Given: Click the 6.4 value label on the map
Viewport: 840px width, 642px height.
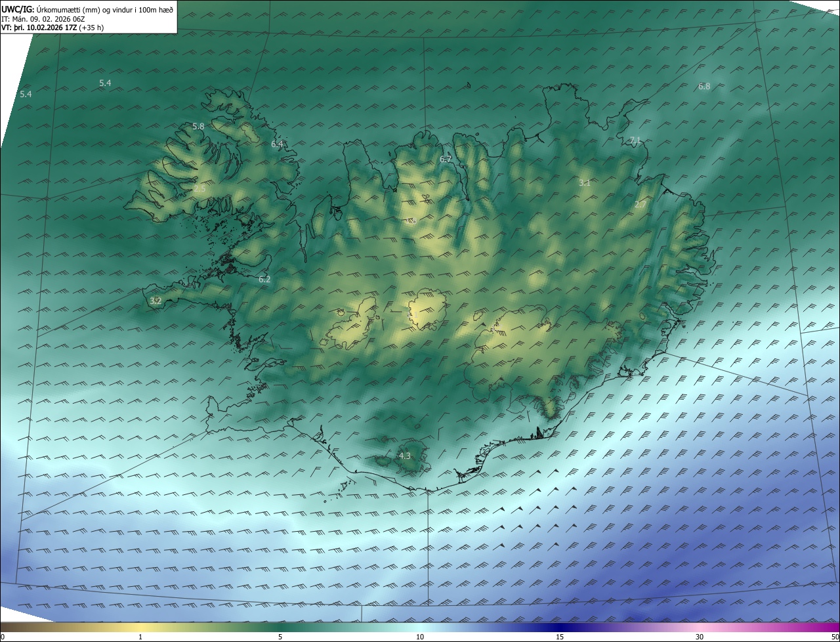Looking at the screenshot, I should (x=277, y=144).
